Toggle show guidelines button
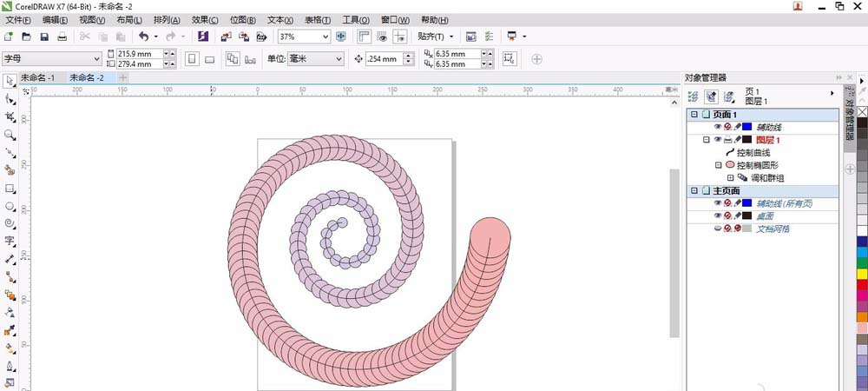 click(x=399, y=36)
